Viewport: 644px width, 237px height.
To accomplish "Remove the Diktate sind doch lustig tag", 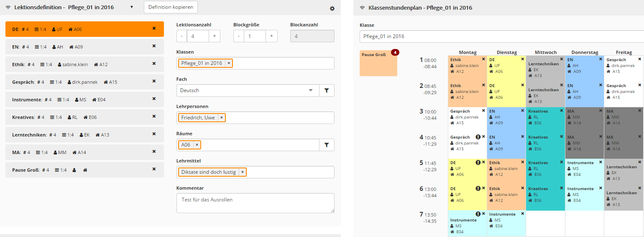I will tap(243, 172).
